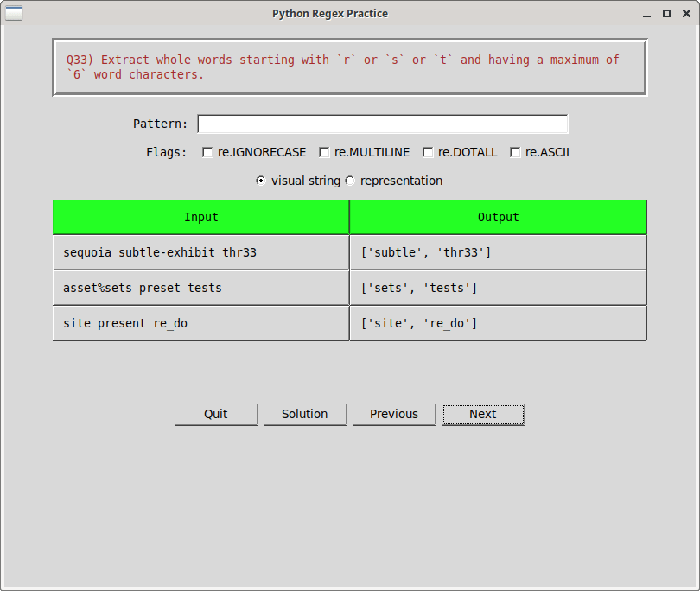The height and width of the screenshot is (591, 700).
Task: Enable the re.MULTILINE flag
Action: coord(324,152)
